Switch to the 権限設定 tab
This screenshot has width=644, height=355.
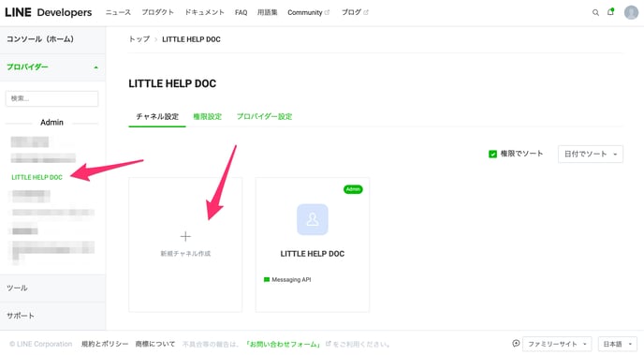tap(208, 117)
